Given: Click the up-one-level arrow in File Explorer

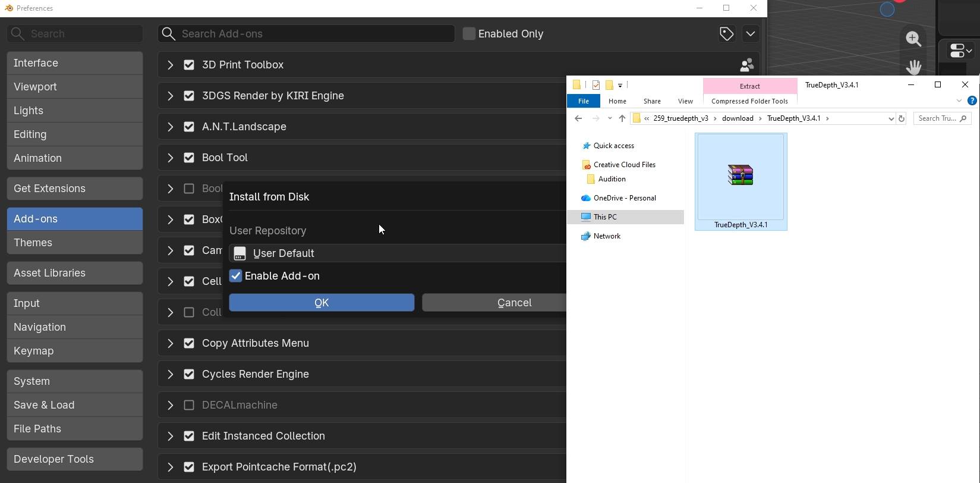Looking at the screenshot, I should (622, 118).
